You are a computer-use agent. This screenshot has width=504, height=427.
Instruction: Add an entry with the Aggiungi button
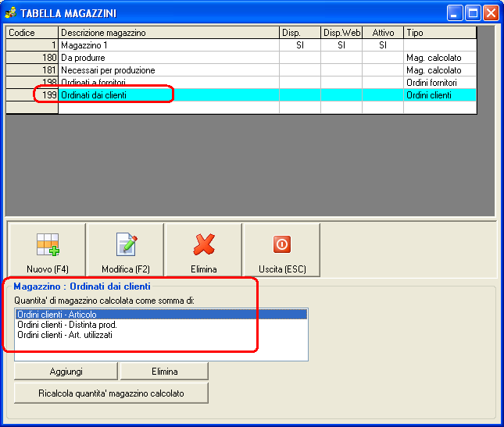66,372
